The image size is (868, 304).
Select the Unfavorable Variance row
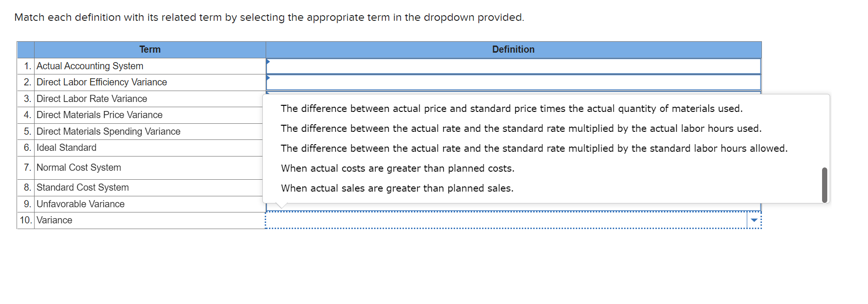pos(80,204)
